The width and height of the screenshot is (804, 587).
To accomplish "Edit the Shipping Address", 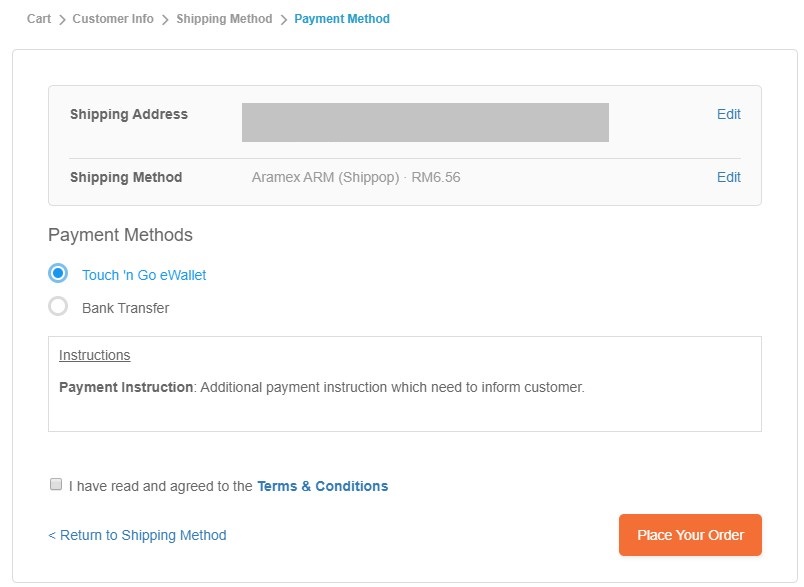I will click(x=729, y=114).
